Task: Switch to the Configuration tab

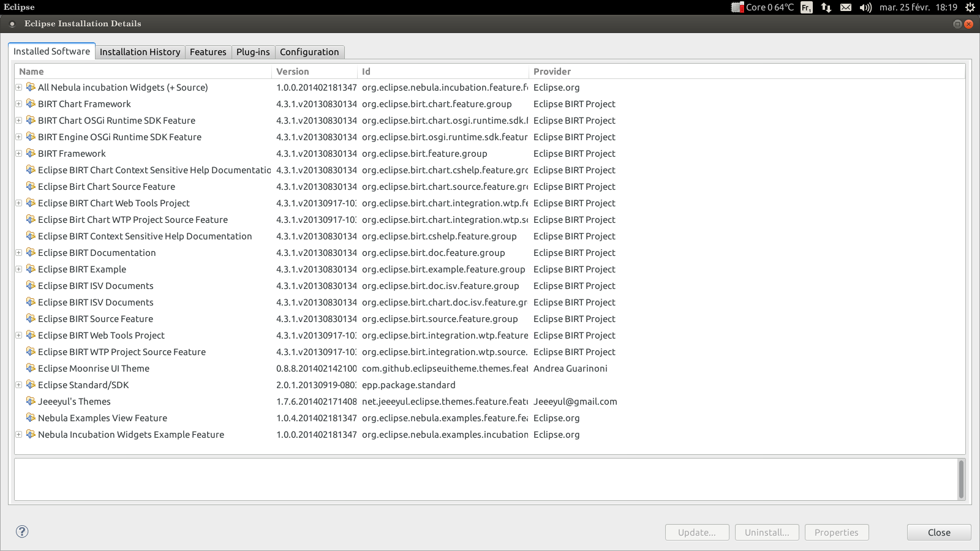Action: (x=309, y=52)
